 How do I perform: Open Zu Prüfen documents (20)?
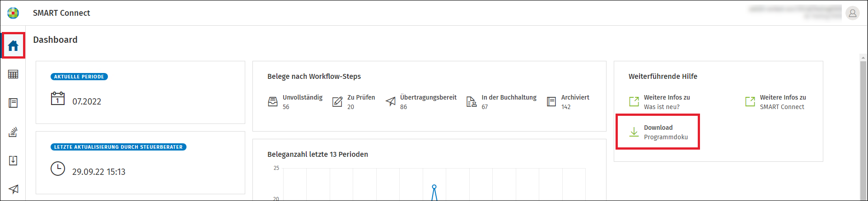coord(354,102)
